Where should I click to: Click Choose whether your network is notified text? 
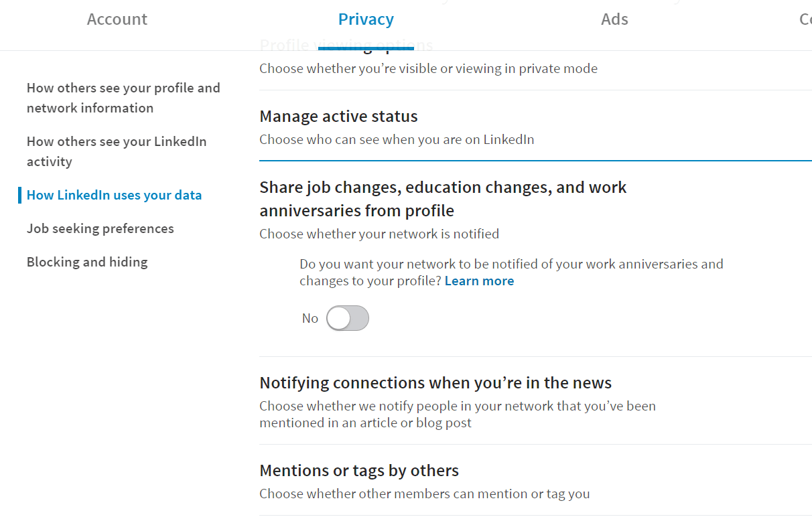379,234
